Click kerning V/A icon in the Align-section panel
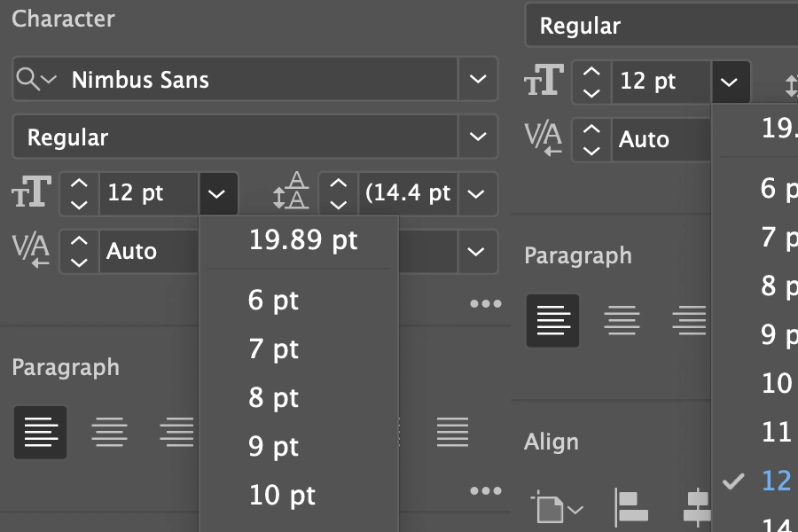Viewport: 798px width, 532px height. point(544,138)
